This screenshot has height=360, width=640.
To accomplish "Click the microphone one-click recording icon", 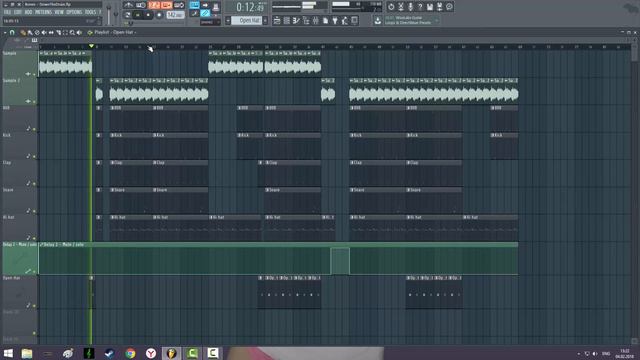I will pos(410,7).
